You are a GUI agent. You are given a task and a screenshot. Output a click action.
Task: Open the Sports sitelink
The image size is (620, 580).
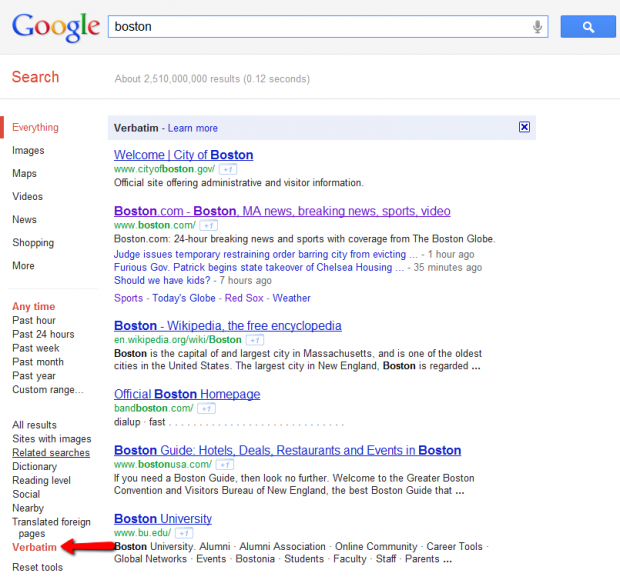128,298
